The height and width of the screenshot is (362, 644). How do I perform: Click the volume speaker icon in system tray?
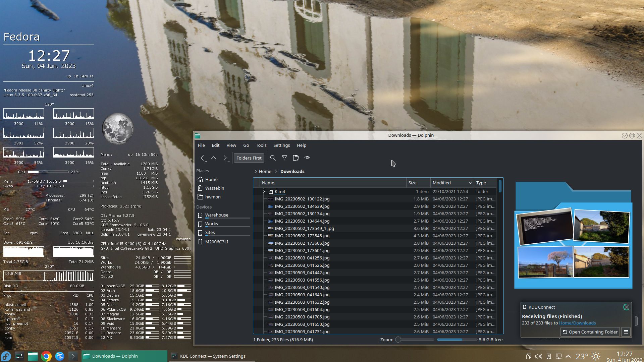538,356
